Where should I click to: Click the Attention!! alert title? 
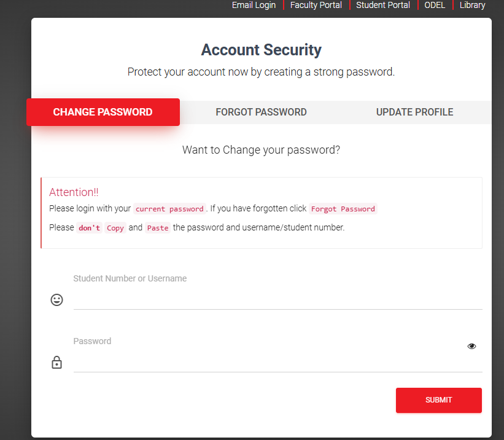74,192
